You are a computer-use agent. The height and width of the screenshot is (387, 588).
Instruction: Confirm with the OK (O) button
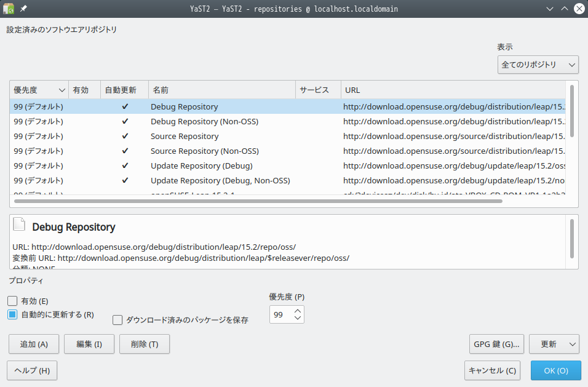click(556, 370)
